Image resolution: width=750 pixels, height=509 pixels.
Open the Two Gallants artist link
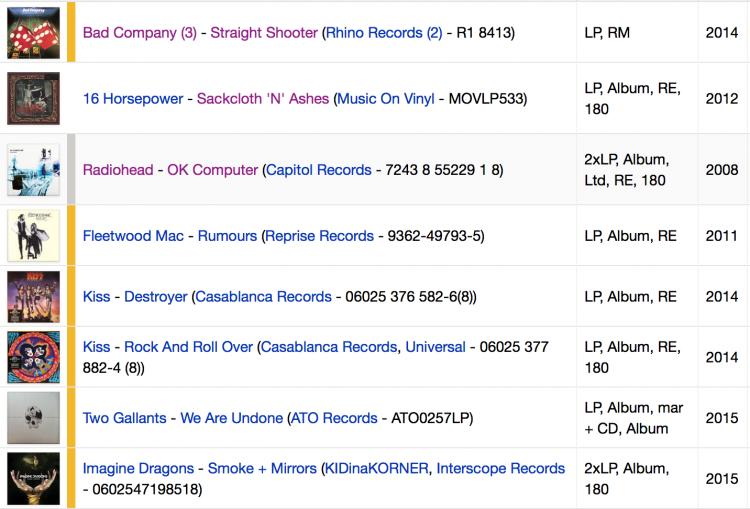(x=124, y=418)
